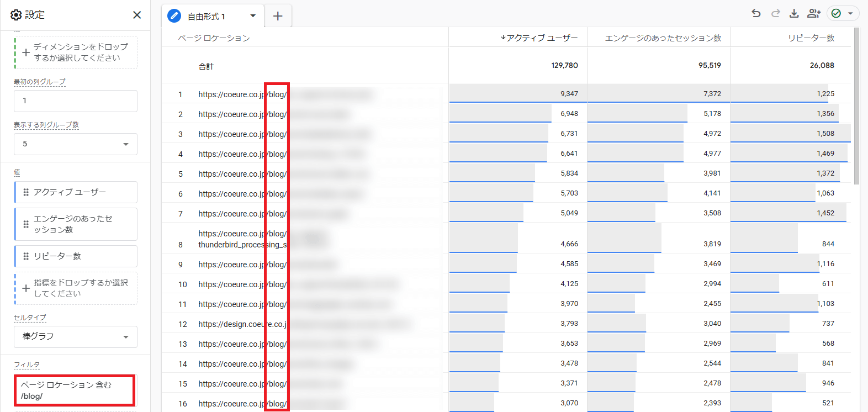Open the セルタイプ 棒グラフ dropdown
The image size is (868, 412).
coord(76,337)
